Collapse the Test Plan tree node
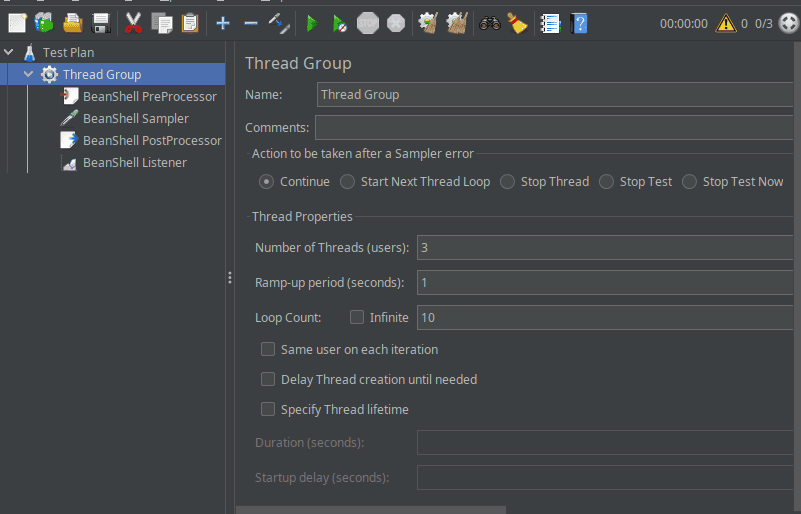 tap(9, 52)
